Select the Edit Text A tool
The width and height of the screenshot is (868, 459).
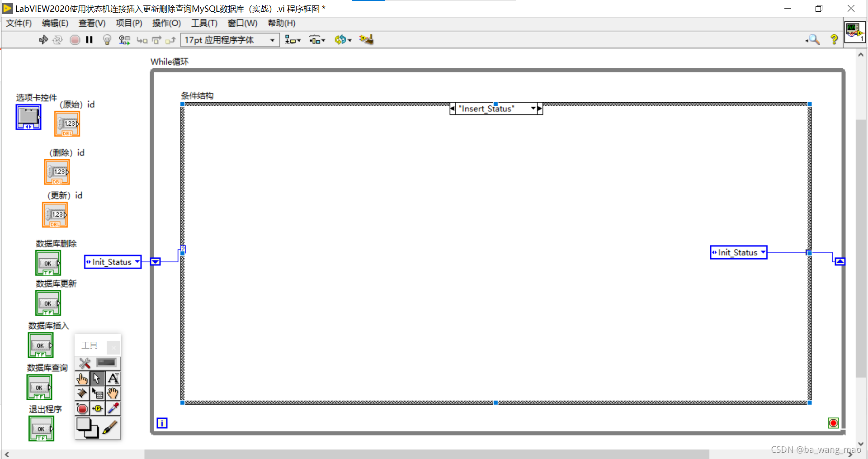[113, 379]
